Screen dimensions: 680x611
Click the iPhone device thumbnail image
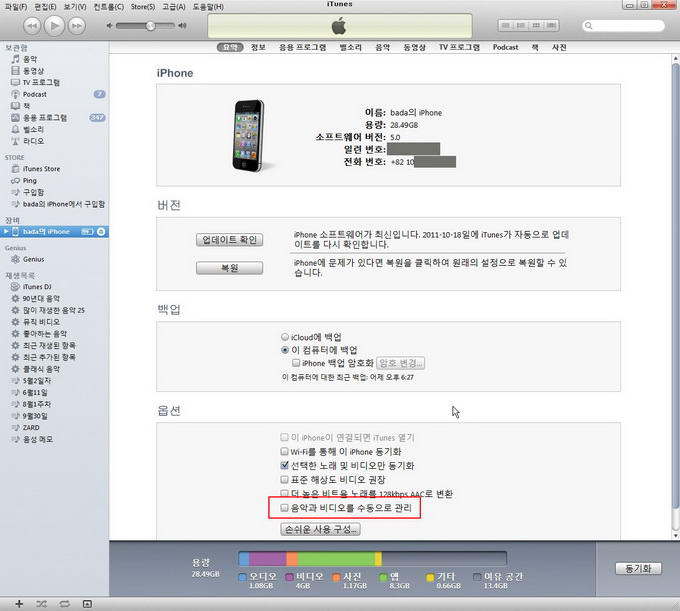[248, 136]
